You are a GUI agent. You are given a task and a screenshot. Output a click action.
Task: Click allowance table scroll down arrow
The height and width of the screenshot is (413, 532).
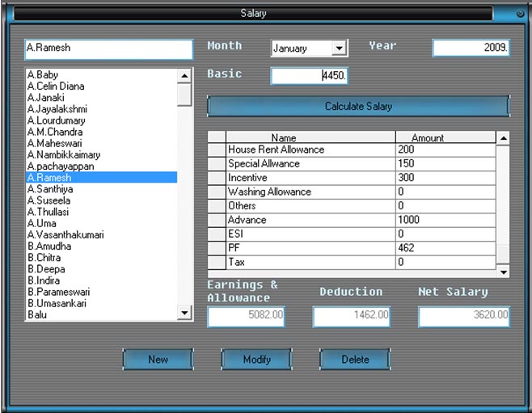pyautogui.click(x=503, y=272)
